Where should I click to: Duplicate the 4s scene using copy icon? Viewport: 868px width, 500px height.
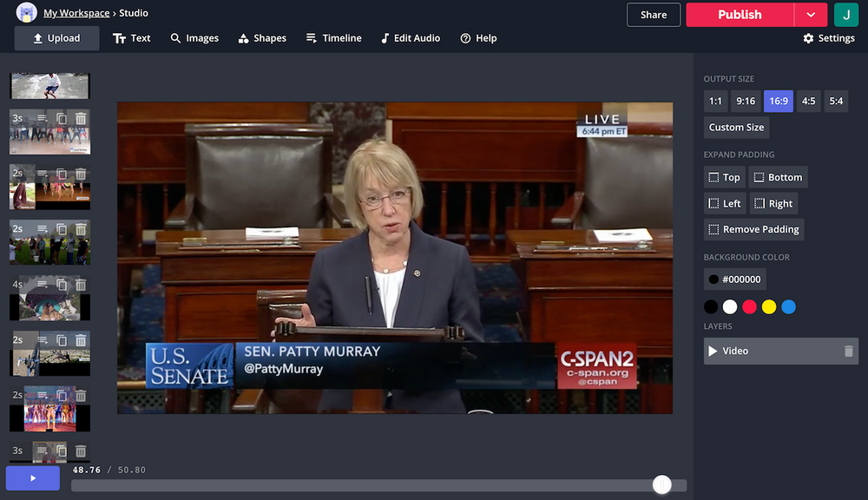coord(62,285)
